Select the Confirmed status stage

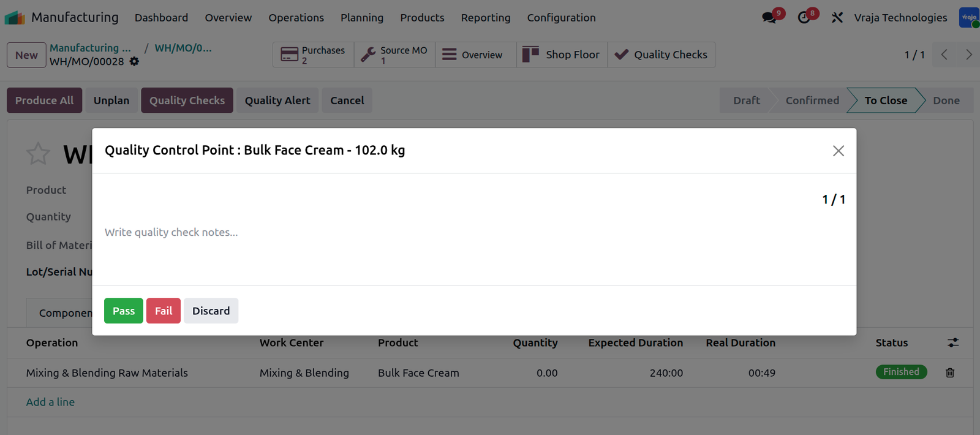click(812, 100)
